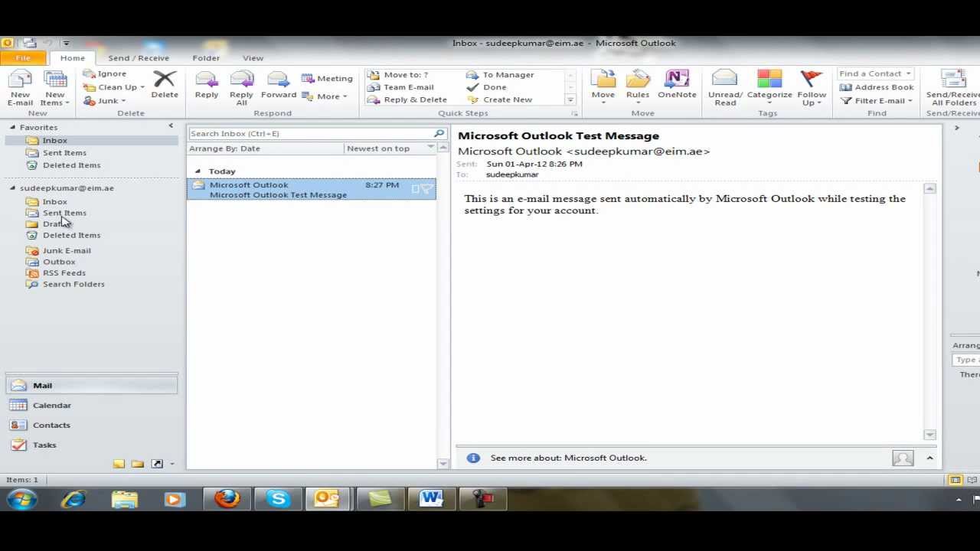The height and width of the screenshot is (551, 980).
Task: Open the Outbox folder
Action: [x=59, y=262]
